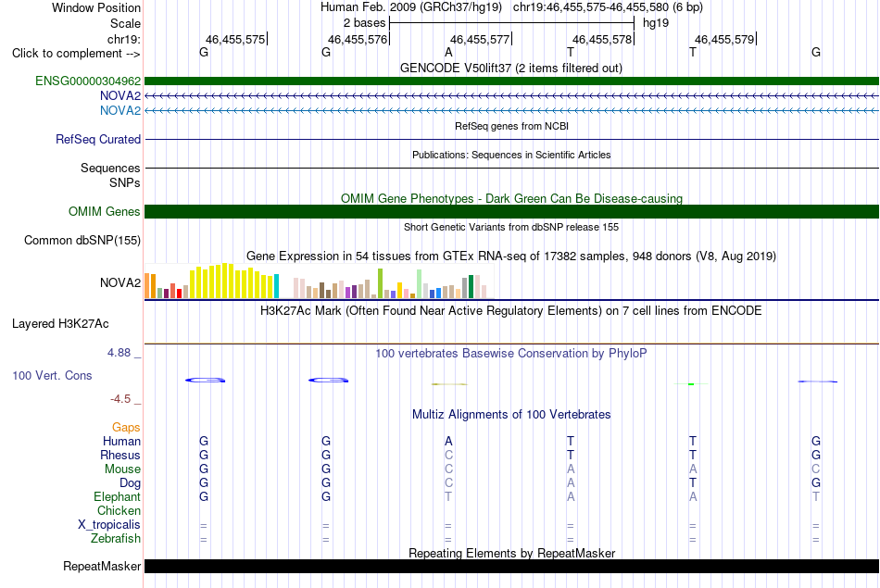
Task: Click the black RepeatMasker bar
Action: [511, 566]
